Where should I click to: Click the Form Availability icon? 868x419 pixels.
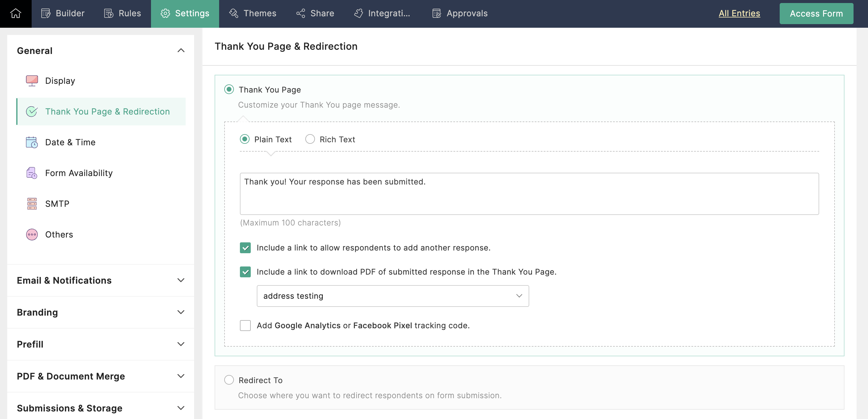32,173
